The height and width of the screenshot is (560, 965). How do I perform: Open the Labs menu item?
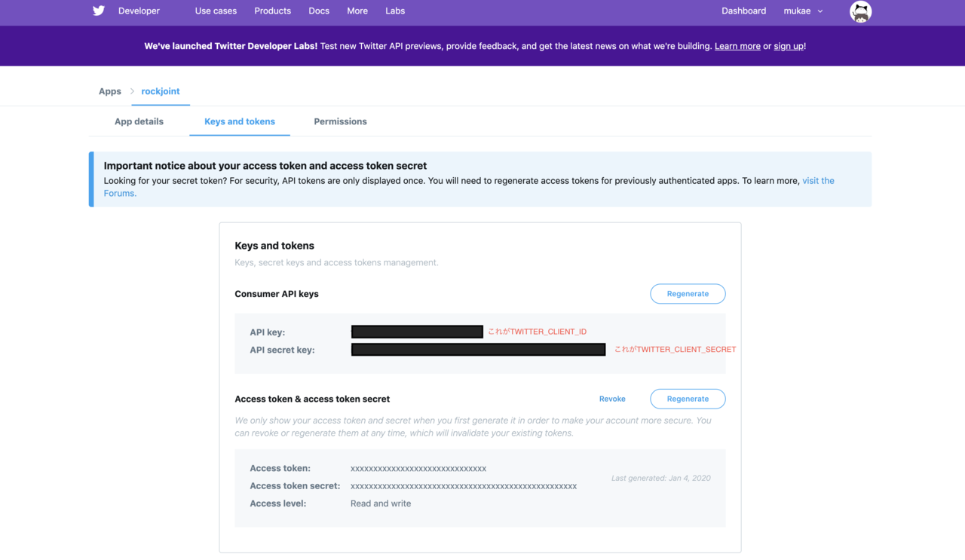click(395, 11)
